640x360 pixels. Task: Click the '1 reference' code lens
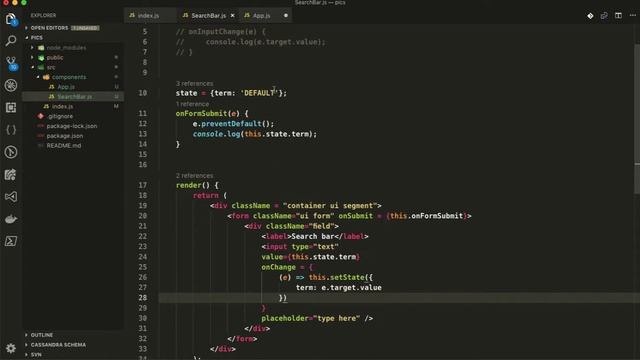click(192, 104)
